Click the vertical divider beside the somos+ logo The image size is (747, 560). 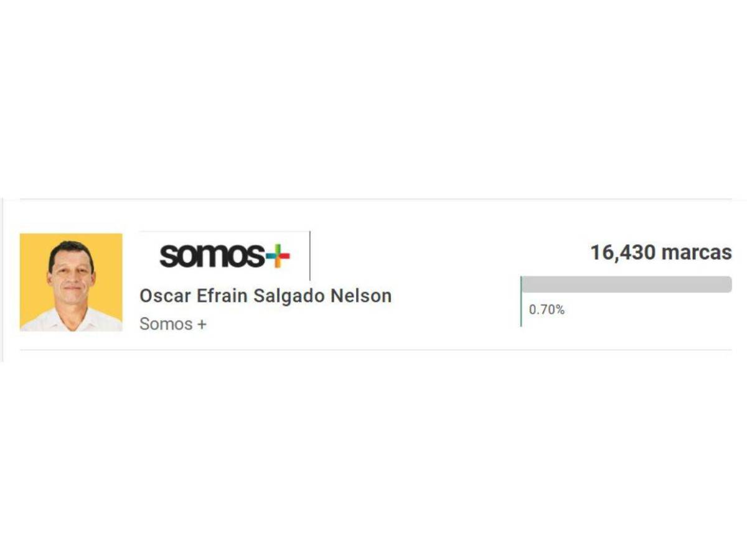[309, 256]
